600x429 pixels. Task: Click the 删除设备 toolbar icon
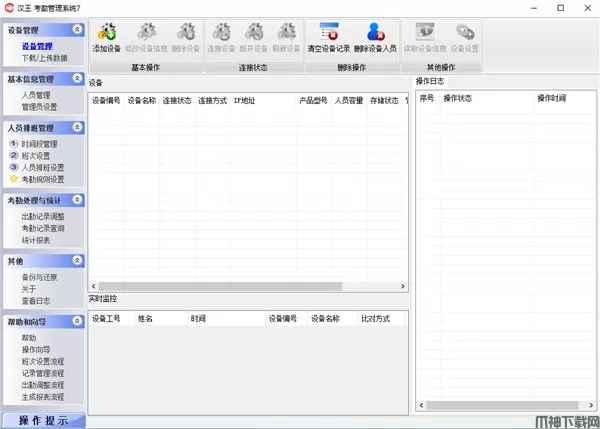pyautogui.click(x=186, y=32)
